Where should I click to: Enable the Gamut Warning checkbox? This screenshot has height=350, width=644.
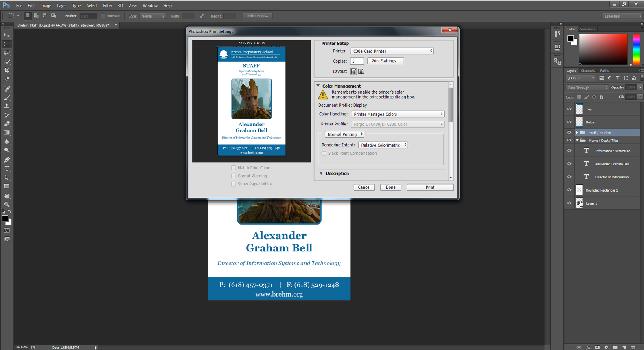(x=234, y=176)
